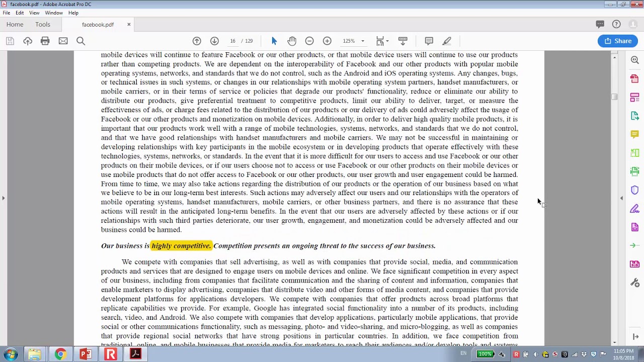The height and width of the screenshot is (362, 644).
Task: Activate the Hand pan tool
Action: 292,41
